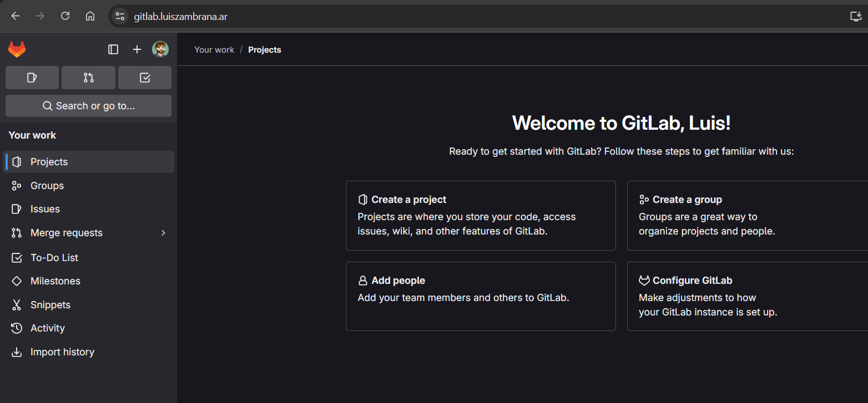Select Projects in the sidebar
Screen dimensions: 868x403
49,162
